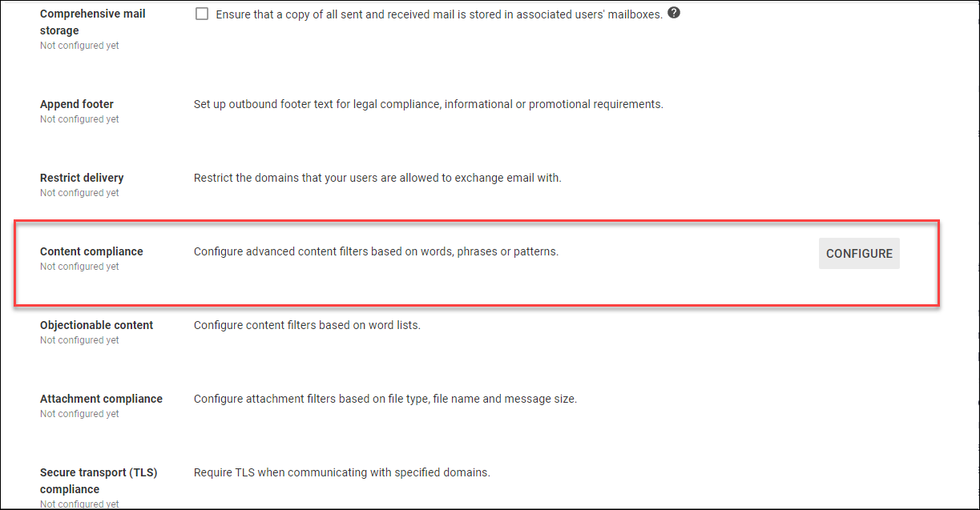This screenshot has width=980, height=510.
Task: Enable the comprehensive mail storage checkbox
Action: [x=202, y=14]
